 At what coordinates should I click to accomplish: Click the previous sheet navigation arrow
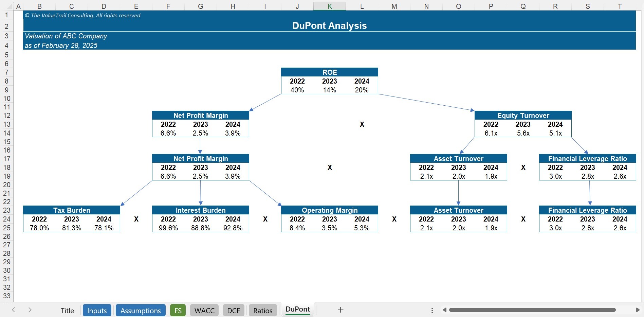click(13, 310)
